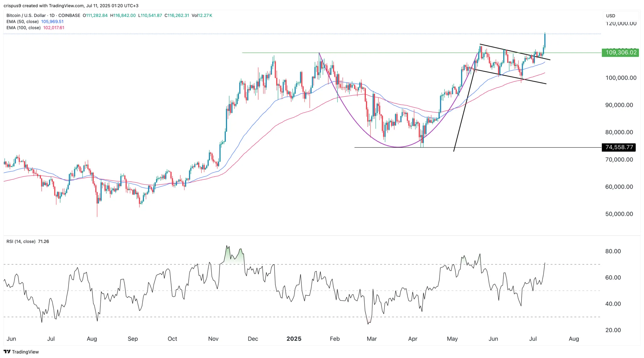The width and height of the screenshot is (644, 358).
Task: Click the COINBASE exchange label in title
Action: (69, 15)
